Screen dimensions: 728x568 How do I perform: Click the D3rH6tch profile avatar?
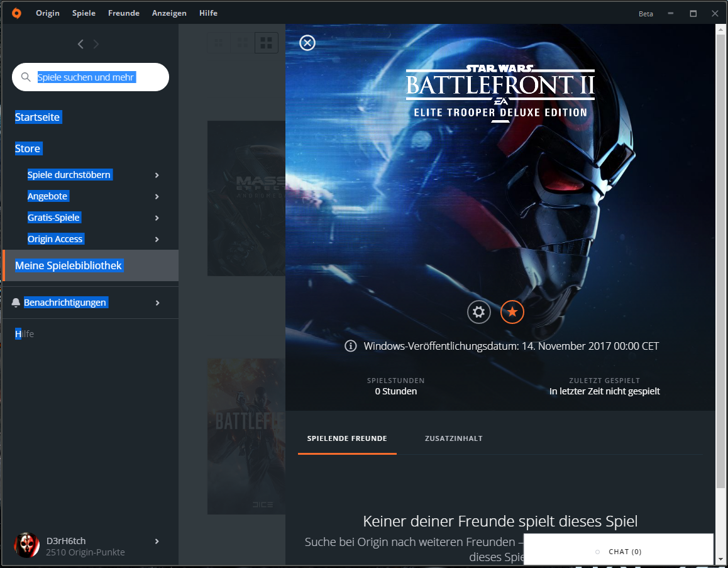pyautogui.click(x=27, y=545)
